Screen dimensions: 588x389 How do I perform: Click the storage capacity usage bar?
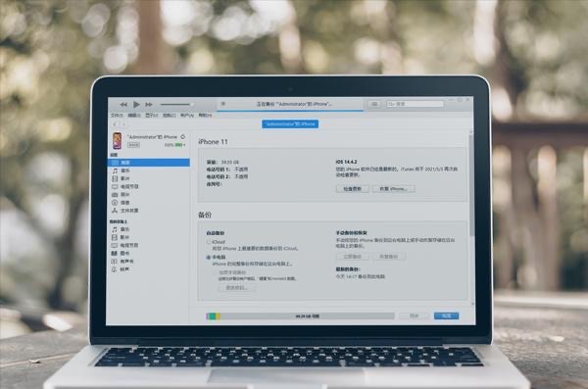[x=300, y=316]
